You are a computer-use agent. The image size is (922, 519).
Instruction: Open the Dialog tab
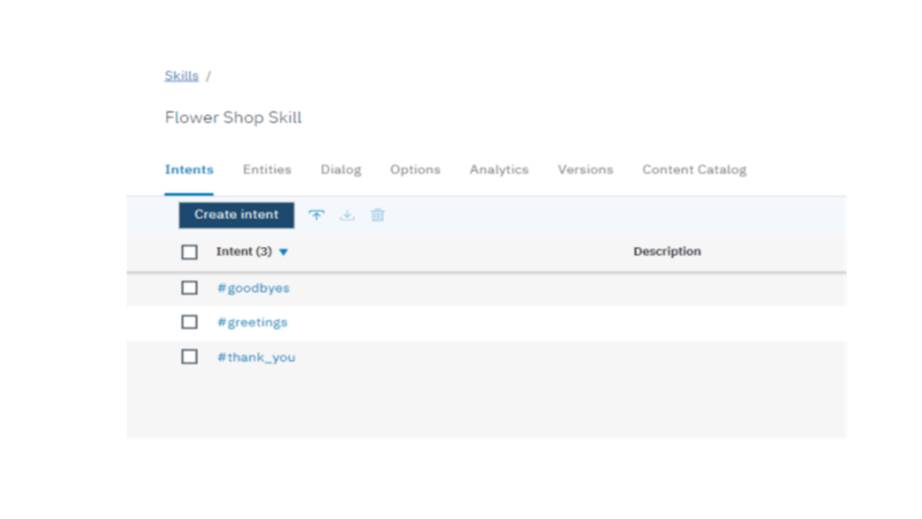[340, 170]
